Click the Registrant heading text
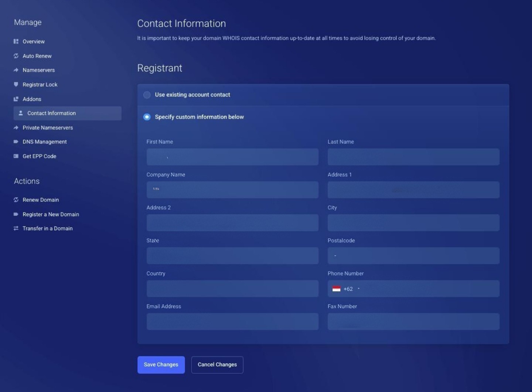The image size is (532, 392). point(160,68)
